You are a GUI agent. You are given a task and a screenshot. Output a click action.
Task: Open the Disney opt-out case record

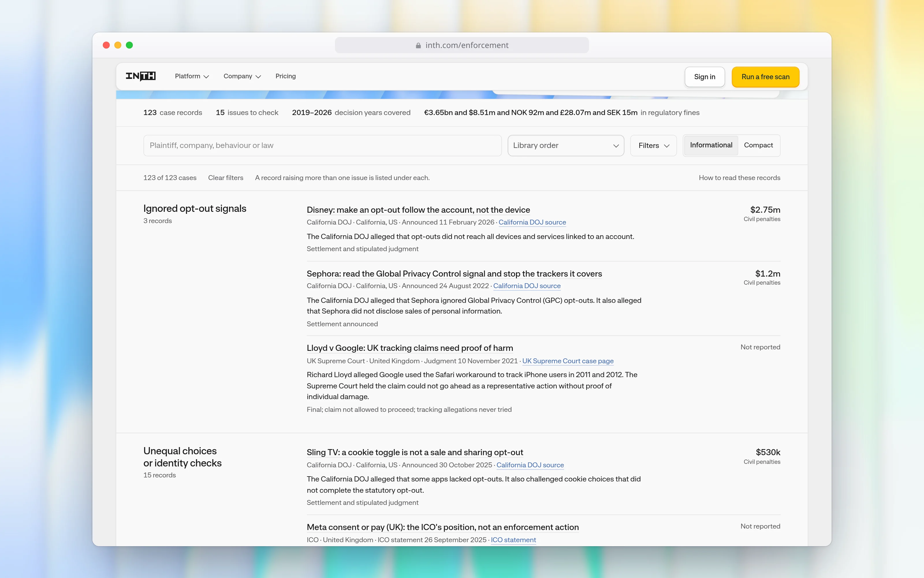click(x=418, y=210)
